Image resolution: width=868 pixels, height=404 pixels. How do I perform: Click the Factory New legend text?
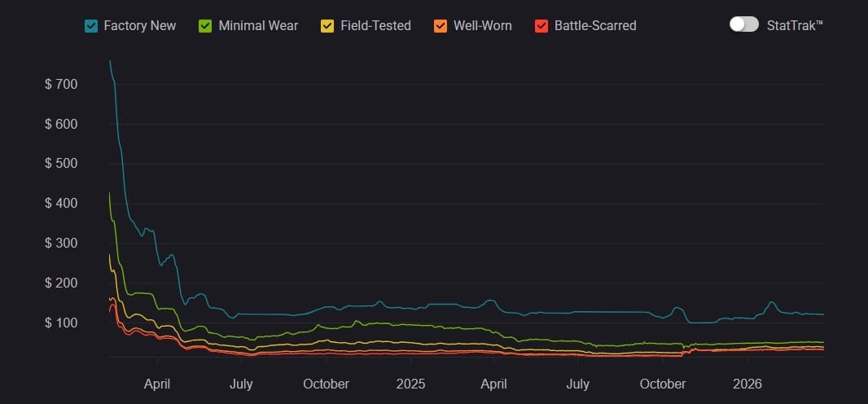click(139, 26)
